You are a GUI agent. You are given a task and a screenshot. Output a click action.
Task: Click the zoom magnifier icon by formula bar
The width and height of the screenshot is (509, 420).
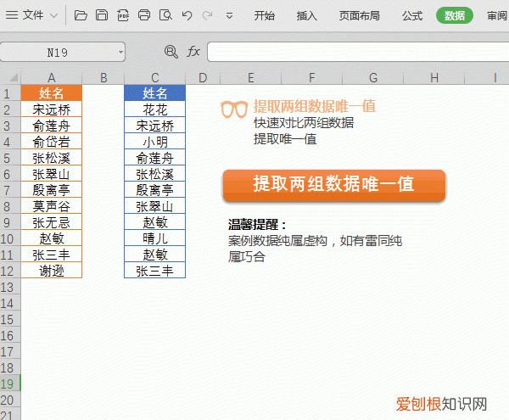[171, 52]
